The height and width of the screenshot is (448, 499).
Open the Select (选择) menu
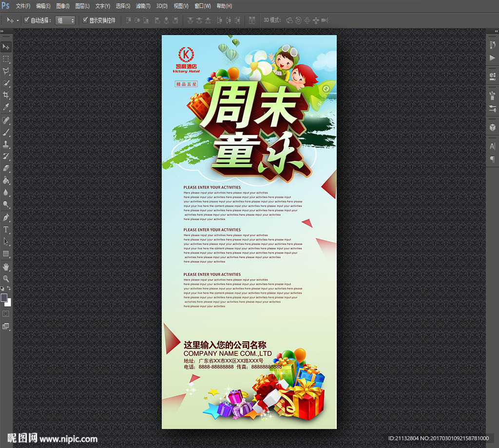(x=123, y=6)
